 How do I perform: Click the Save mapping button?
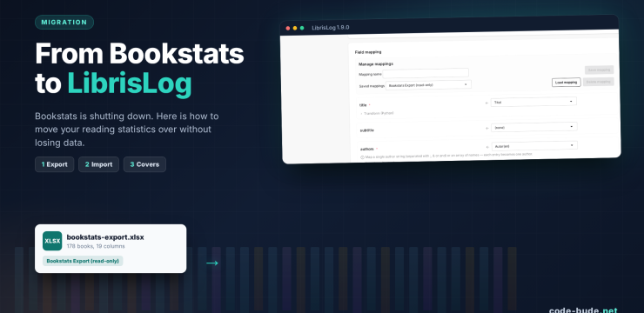pyautogui.click(x=600, y=70)
